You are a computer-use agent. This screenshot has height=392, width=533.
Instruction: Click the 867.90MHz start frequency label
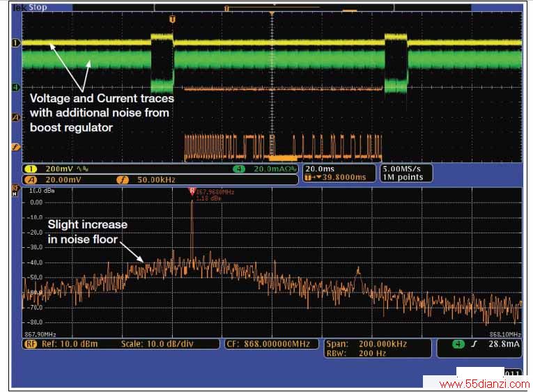pyautogui.click(x=40, y=335)
